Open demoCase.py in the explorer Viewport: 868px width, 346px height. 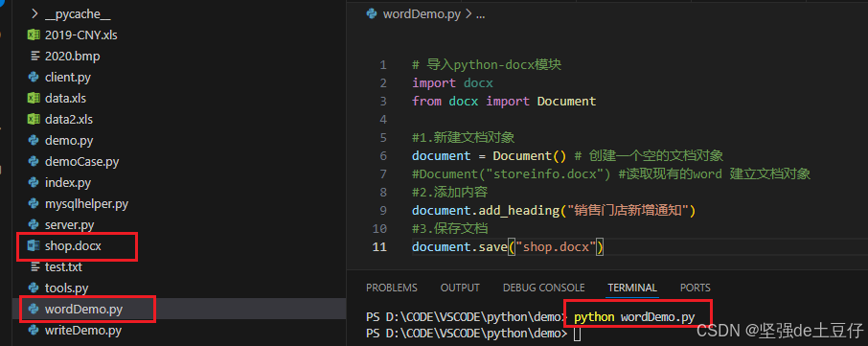(x=82, y=162)
